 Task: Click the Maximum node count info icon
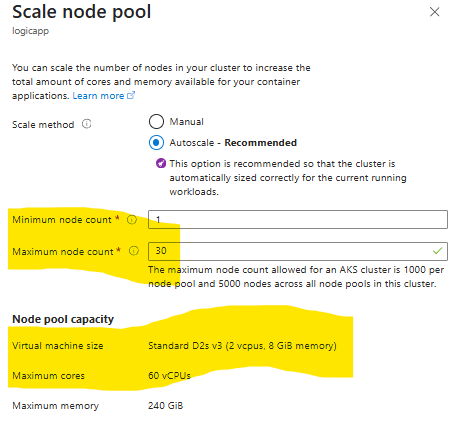[134, 251]
